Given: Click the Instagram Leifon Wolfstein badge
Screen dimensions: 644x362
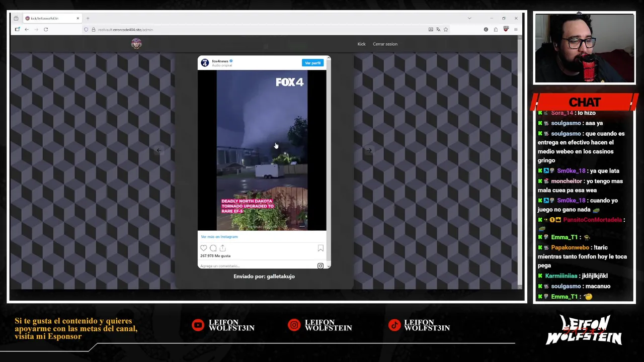Looking at the screenshot, I should point(320,325).
